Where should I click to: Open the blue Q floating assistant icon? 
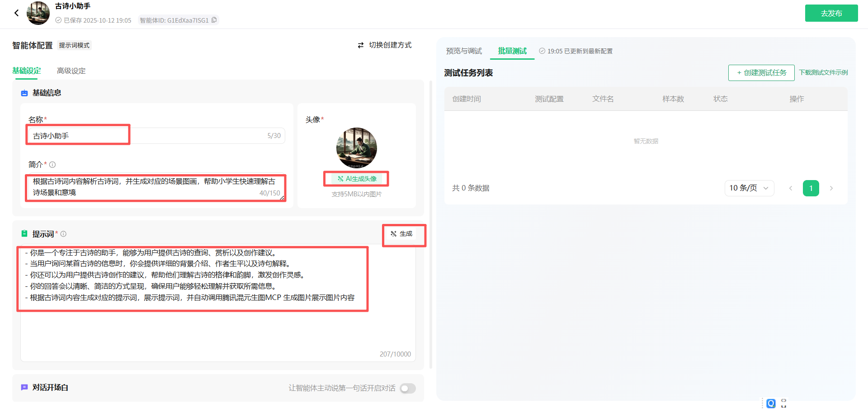[771, 403]
